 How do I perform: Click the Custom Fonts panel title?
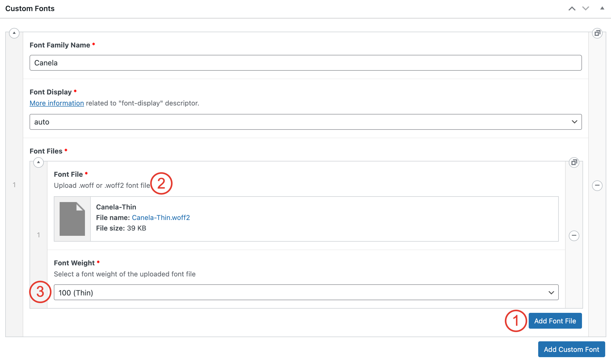tap(30, 9)
